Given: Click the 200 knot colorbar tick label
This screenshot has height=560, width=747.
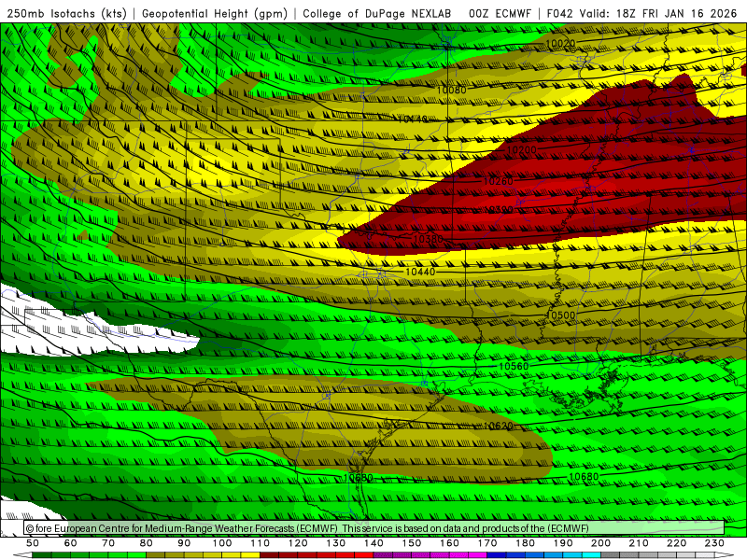Looking at the screenshot, I should pos(601,543).
